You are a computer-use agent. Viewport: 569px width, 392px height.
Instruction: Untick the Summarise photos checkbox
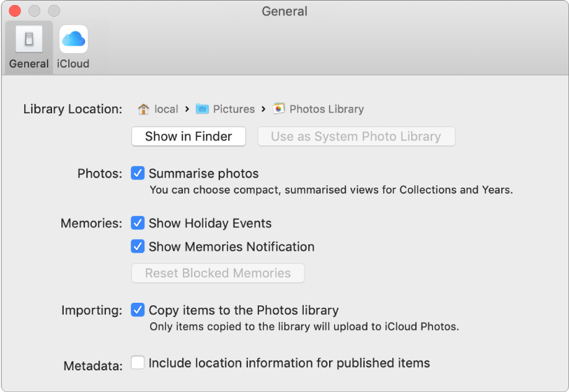point(137,173)
